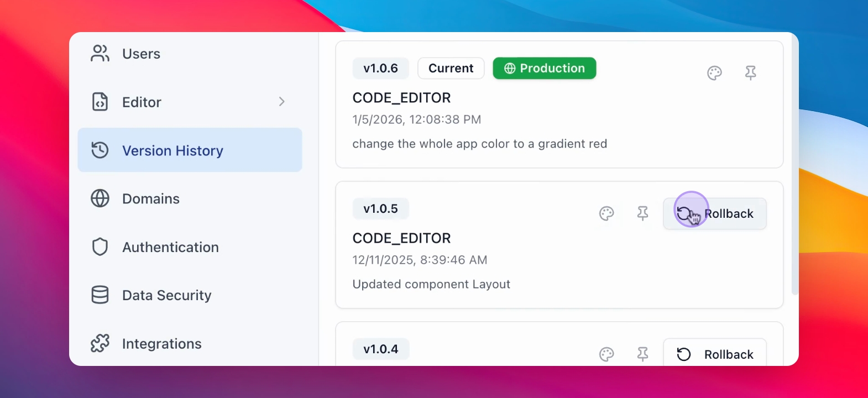
Task: Click the Current badge on v1.0.6
Action: (x=451, y=68)
